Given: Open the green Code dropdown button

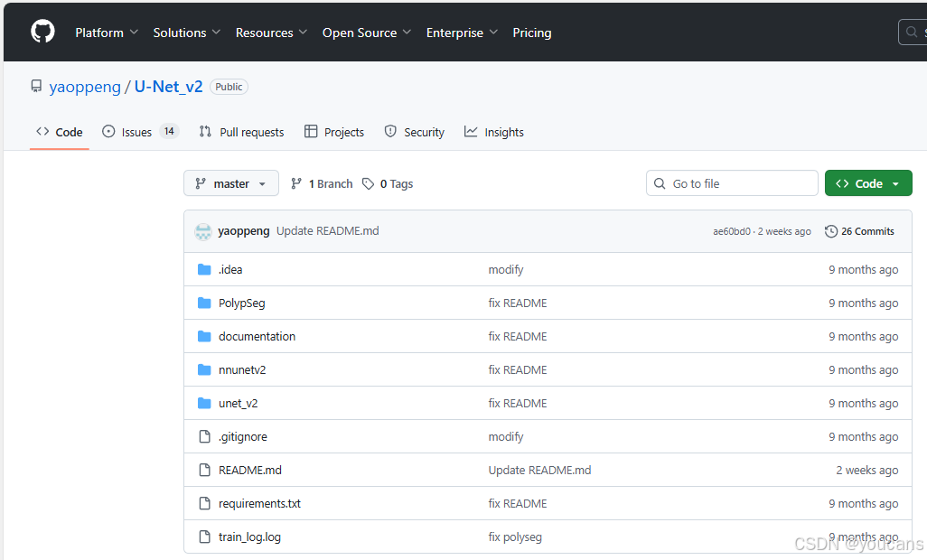Looking at the screenshot, I should pyautogui.click(x=868, y=183).
